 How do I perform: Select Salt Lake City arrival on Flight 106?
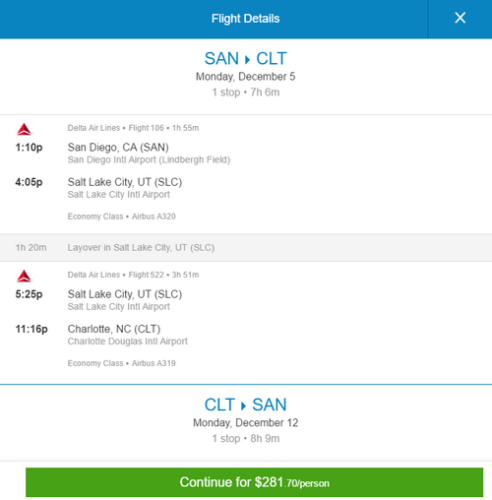[x=125, y=182]
